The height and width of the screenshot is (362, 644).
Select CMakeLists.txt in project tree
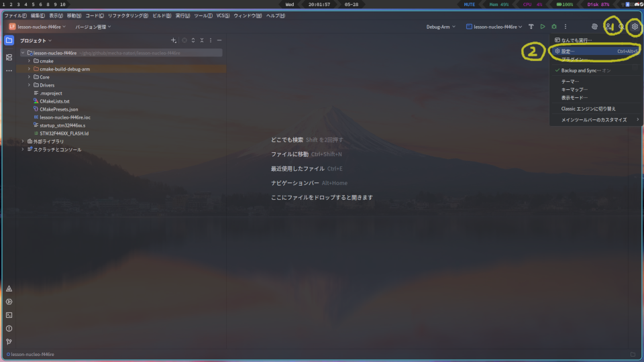[54, 101]
